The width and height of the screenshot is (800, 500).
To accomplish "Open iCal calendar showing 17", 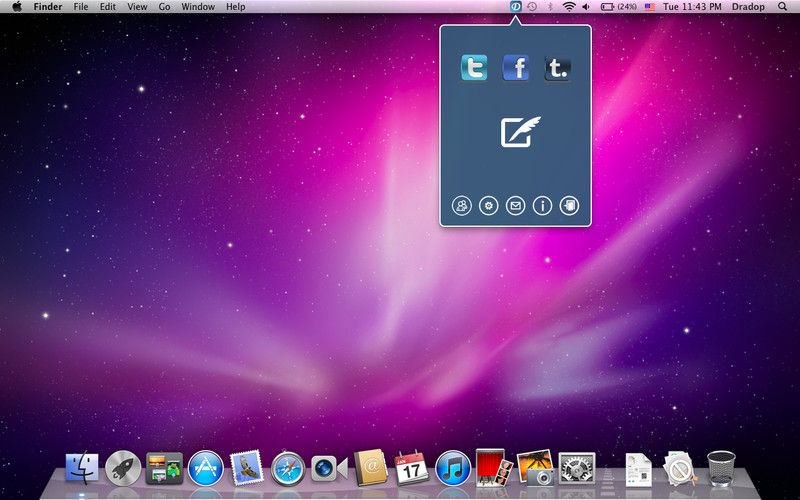I will pyautogui.click(x=412, y=467).
